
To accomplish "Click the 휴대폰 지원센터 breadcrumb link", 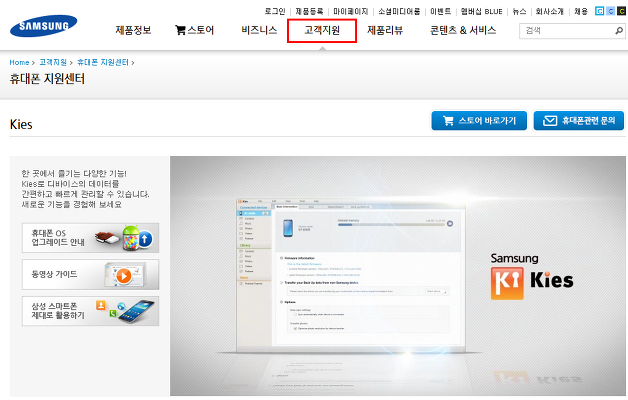I will coord(103,62).
